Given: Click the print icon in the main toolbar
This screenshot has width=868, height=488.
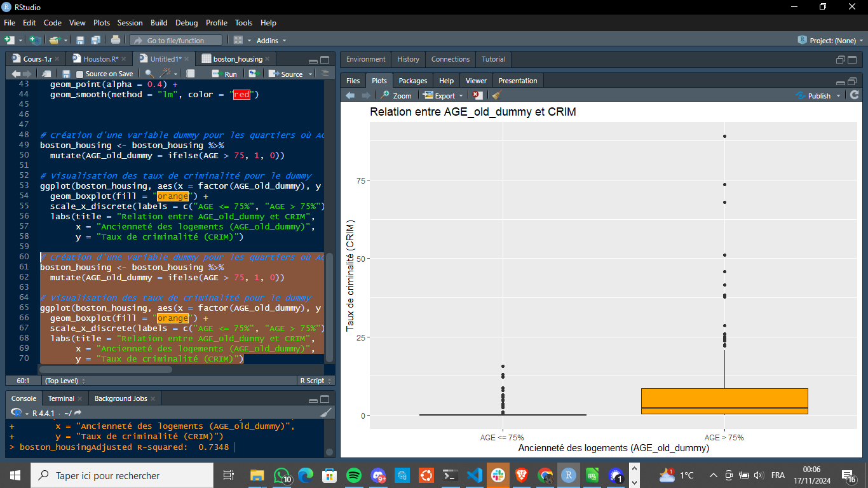Looking at the screenshot, I should click(116, 40).
